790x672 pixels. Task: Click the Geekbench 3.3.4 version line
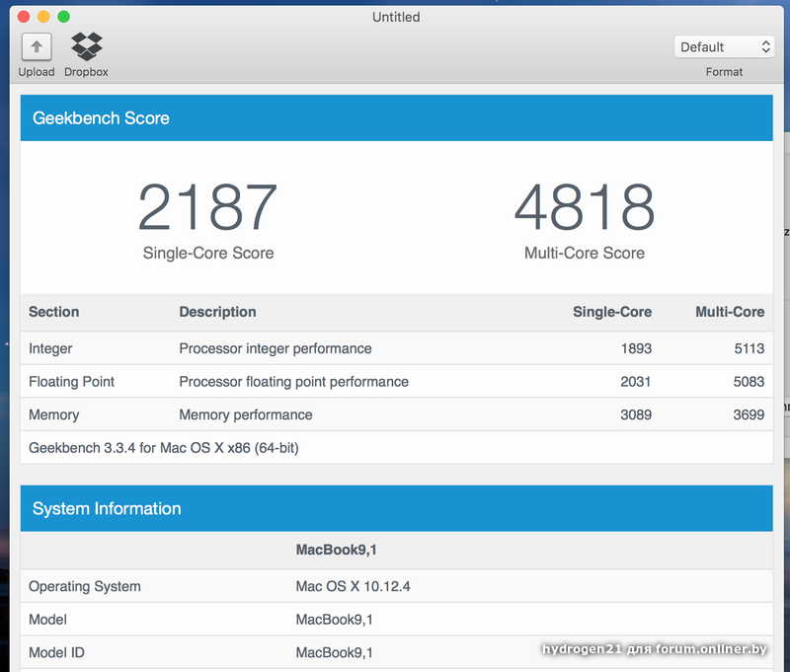pos(164,447)
